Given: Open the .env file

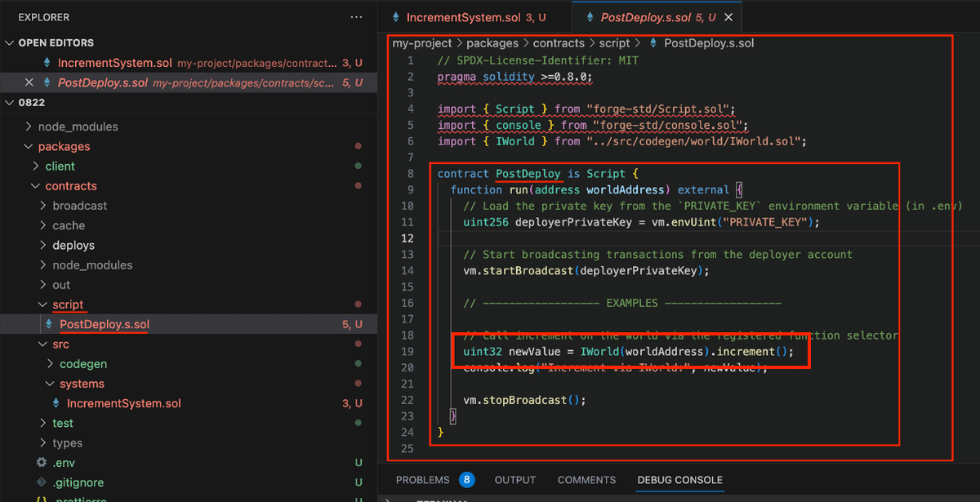Looking at the screenshot, I should [64, 463].
